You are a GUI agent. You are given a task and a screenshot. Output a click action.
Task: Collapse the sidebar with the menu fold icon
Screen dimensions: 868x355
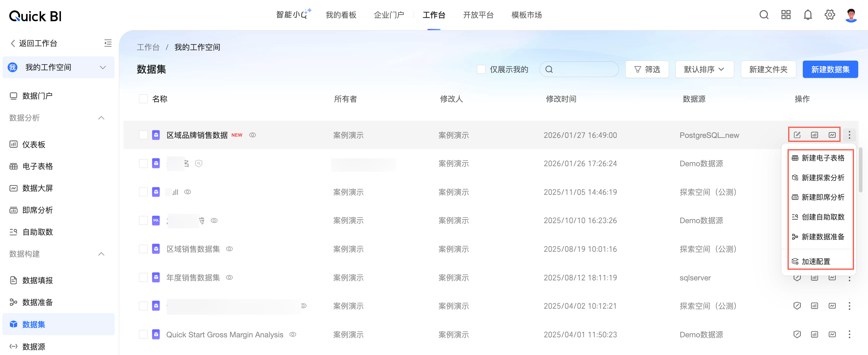108,43
